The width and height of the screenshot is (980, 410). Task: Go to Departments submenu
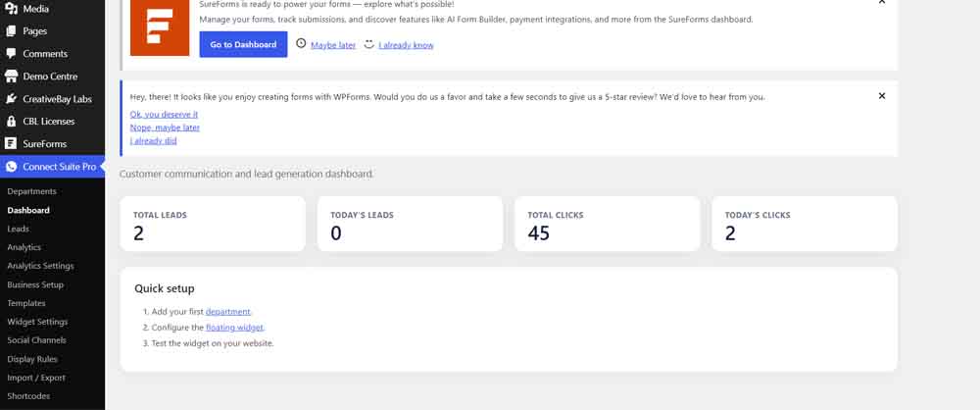tap(32, 191)
